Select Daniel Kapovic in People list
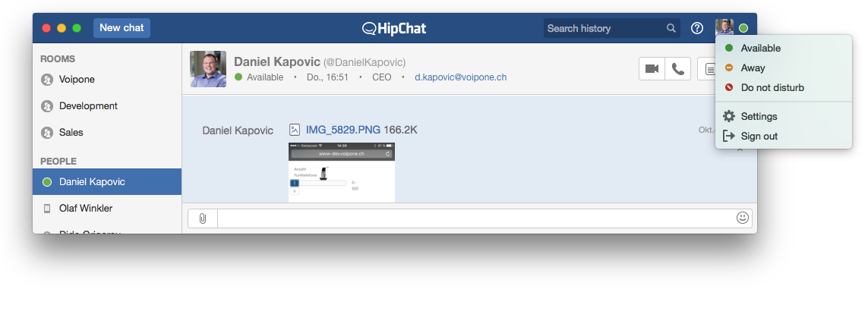 coord(107,182)
